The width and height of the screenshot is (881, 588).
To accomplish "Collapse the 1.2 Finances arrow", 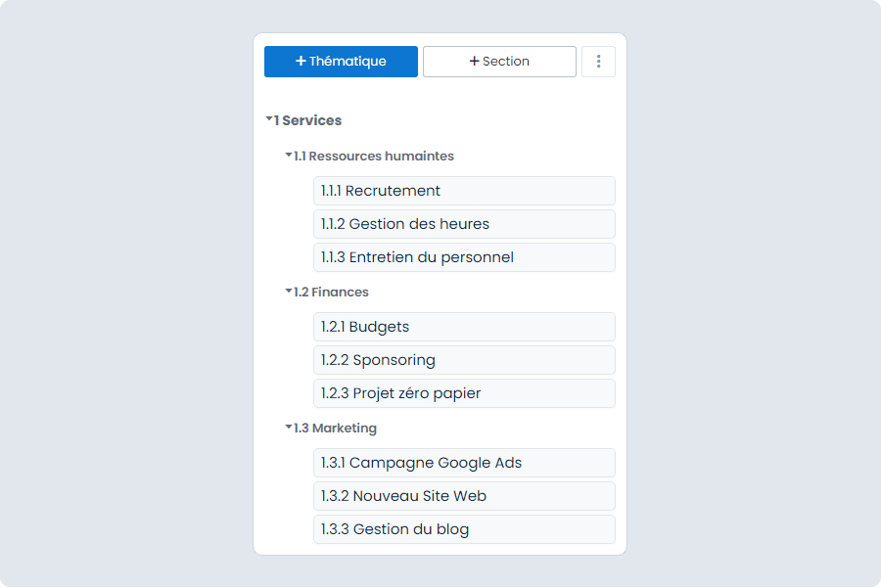I will 288,291.
